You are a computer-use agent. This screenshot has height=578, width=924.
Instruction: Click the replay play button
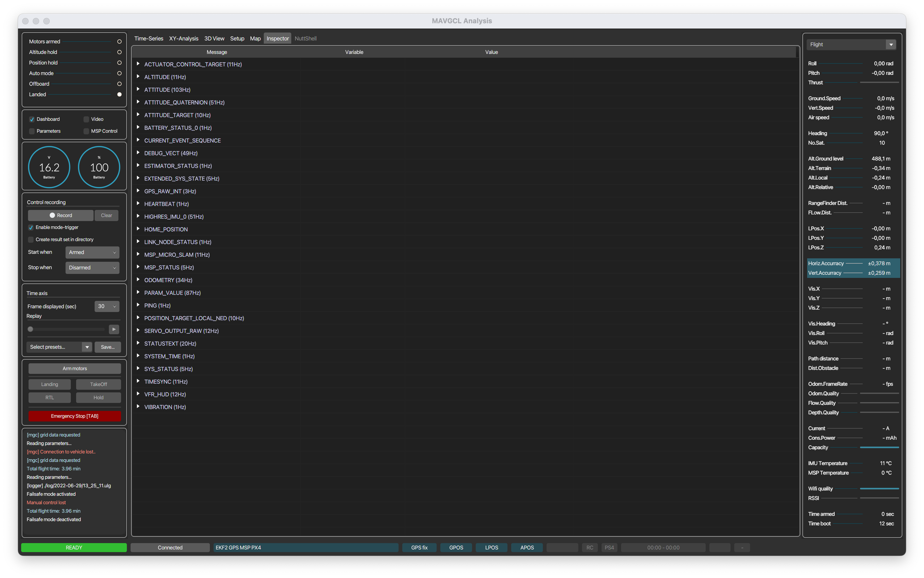click(114, 329)
